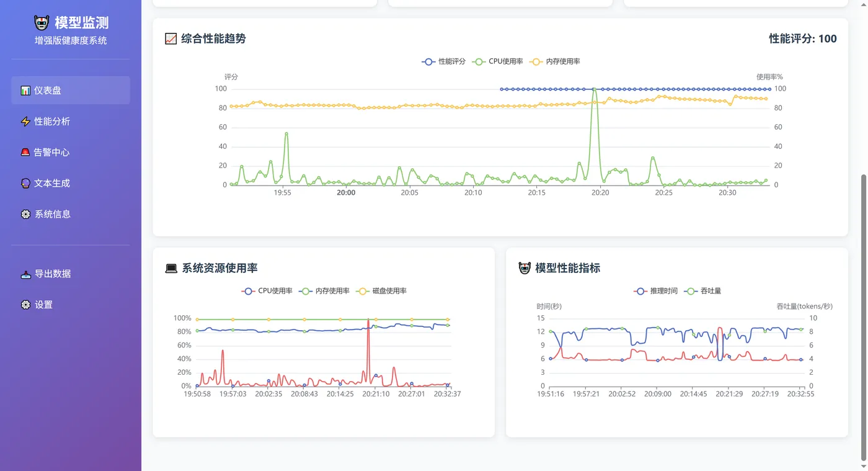Click the vertical page scrollbar thumb
This screenshot has width=868, height=471.
(x=864, y=318)
